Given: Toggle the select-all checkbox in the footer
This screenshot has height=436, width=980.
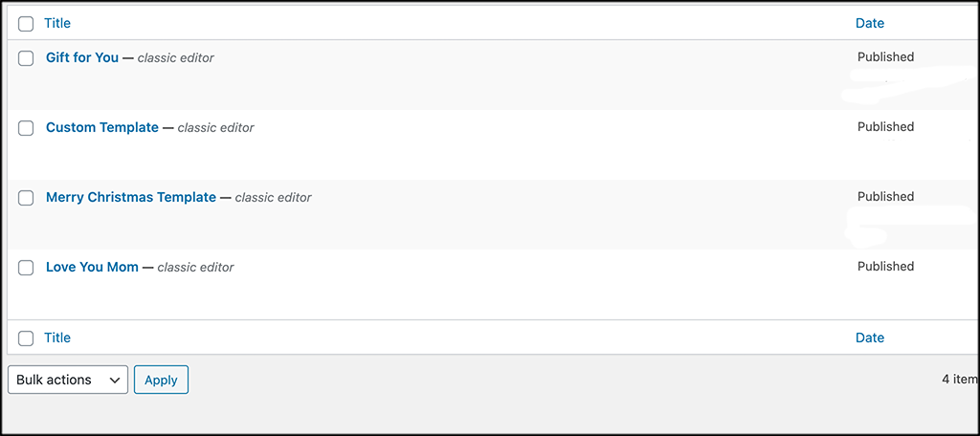Looking at the screenshot, I should tap(26, 338).
